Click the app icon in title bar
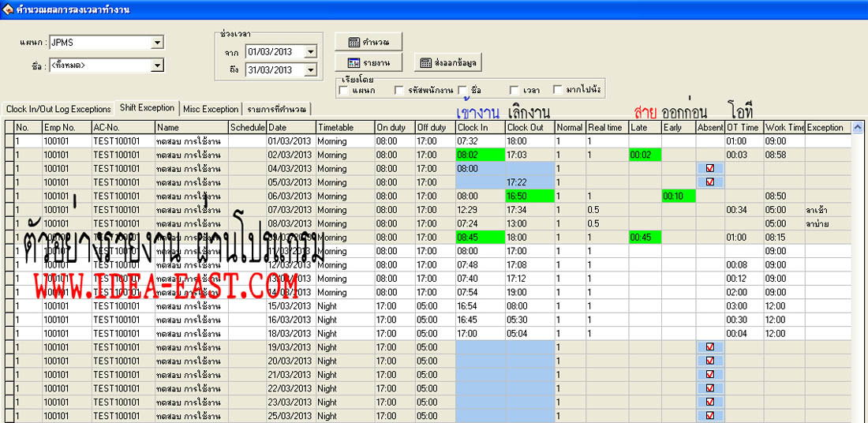This screenshot has height=423, width=868. click(x=8, y=9)
